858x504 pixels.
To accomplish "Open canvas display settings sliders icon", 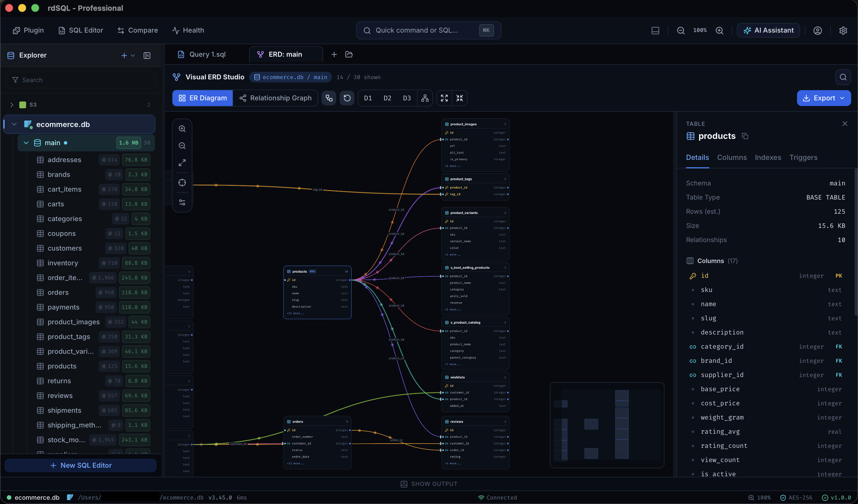I will [x=182, y=202].
